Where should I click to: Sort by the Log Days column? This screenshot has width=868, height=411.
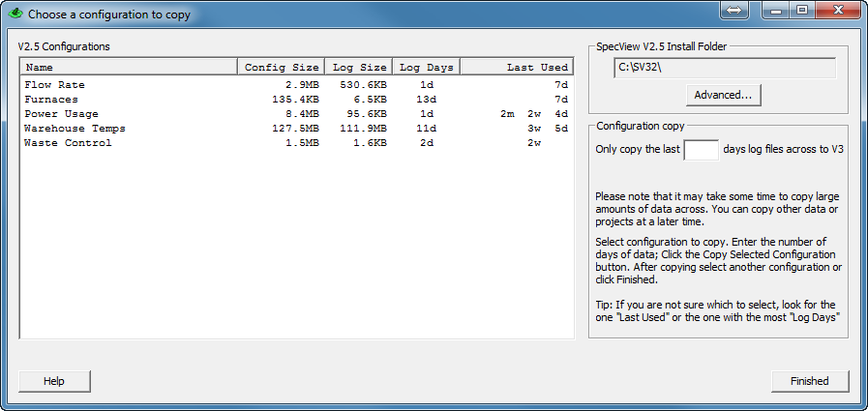(x=425, y=67)
